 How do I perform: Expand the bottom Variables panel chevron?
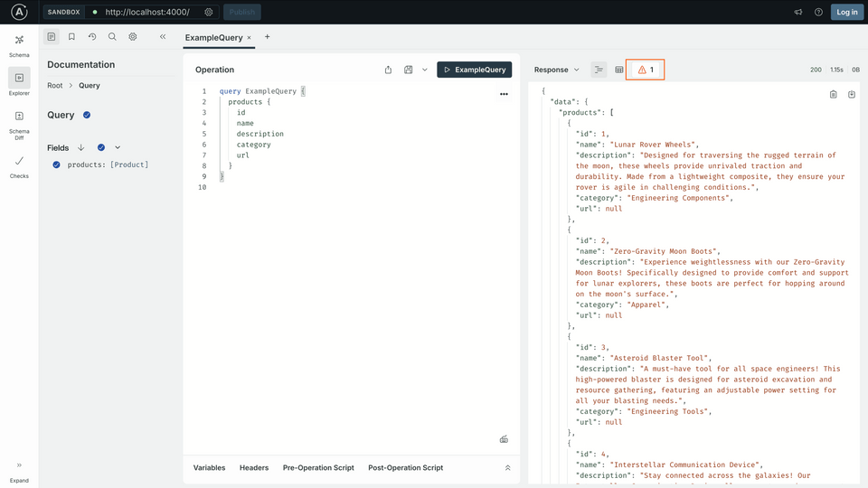[507, 468]
